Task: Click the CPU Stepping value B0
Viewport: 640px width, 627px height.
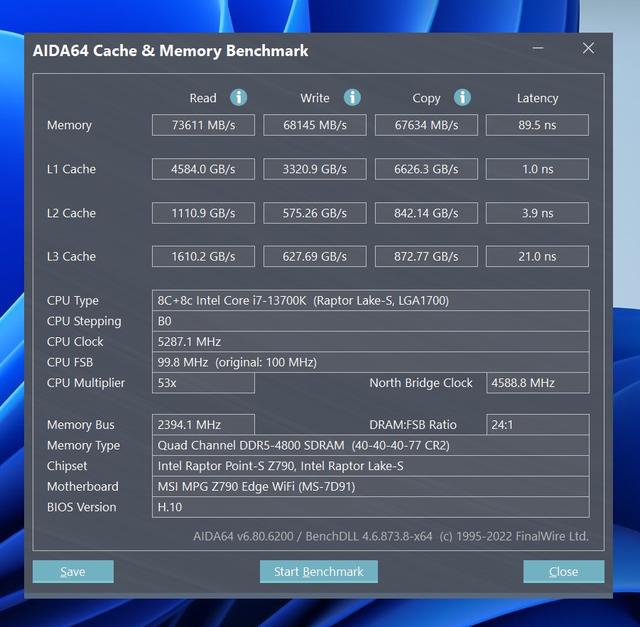Action: coord(371,321)
